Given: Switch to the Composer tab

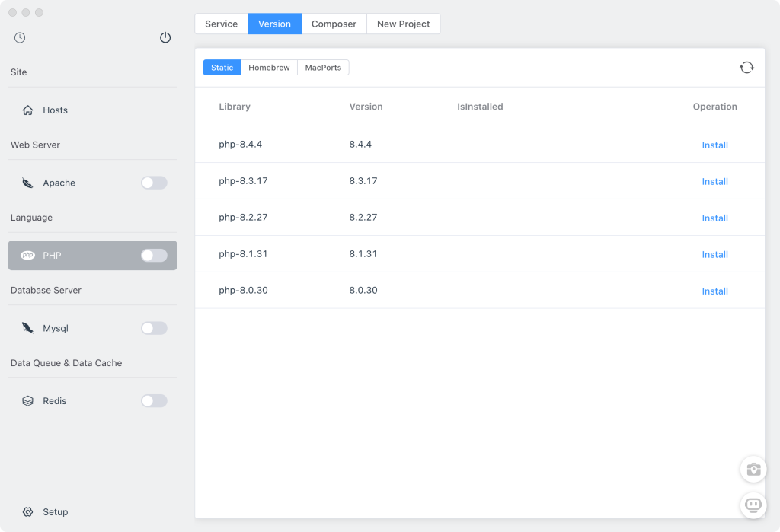Looking at the screenshot, I should [x=334, y=24].
